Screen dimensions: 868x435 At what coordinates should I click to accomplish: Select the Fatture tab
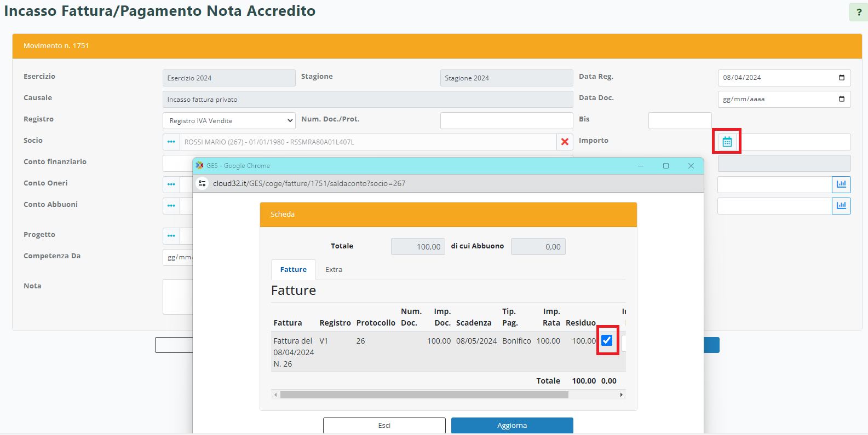(x=293, y=270)
